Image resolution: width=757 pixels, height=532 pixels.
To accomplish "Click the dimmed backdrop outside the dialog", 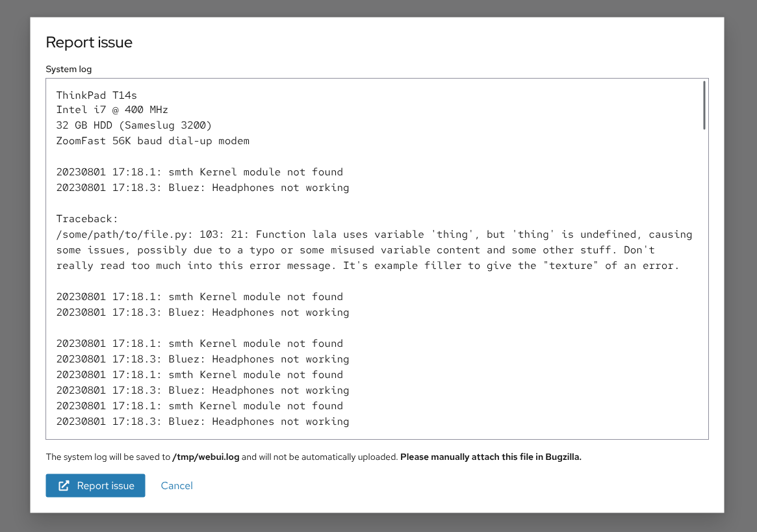I will pos(14,260).
